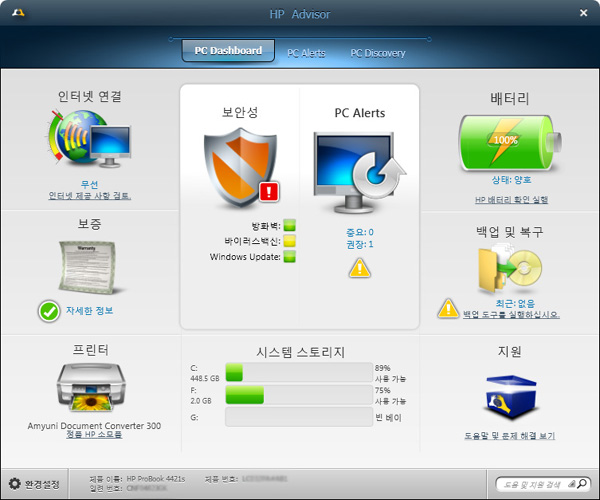Click the search magnifier icon
Viewport: 600px width, 500px height.
pos(582,484)
